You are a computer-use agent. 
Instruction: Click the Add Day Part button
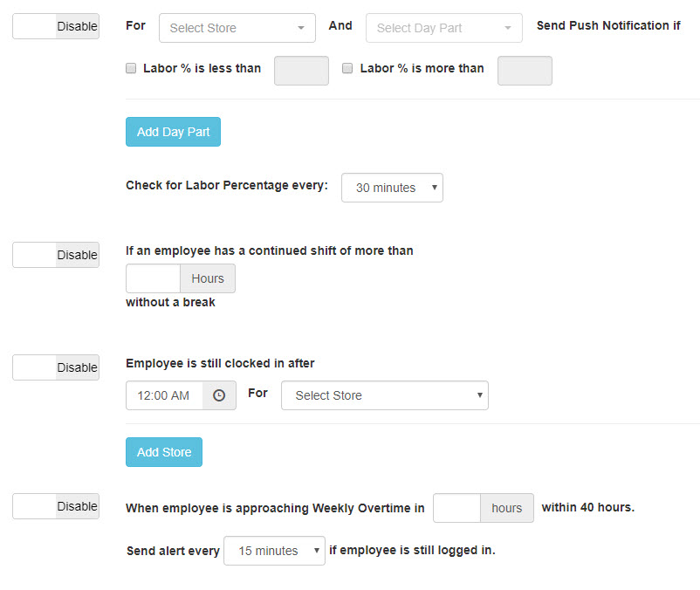[x=173, y=132]
